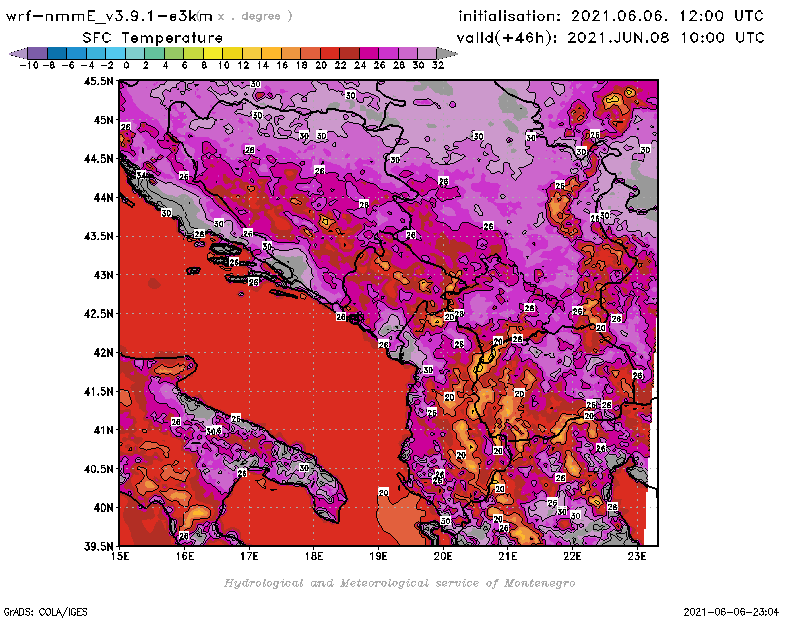
Task: Click the 42.5N latitude axis label
Action: click(98, 314)
